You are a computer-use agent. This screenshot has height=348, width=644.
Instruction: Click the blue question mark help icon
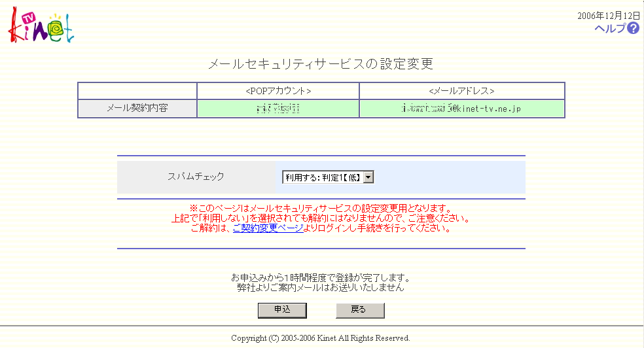point(633,28)
